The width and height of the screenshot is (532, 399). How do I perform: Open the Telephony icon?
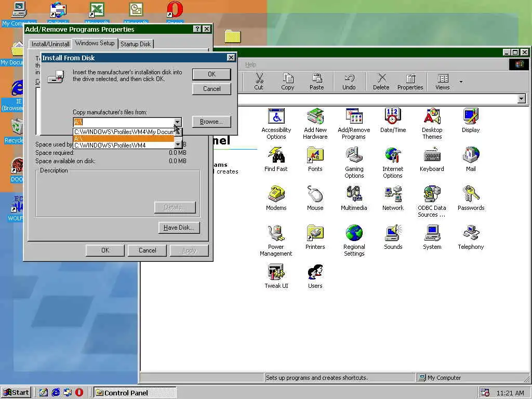pyautogui.click(x=471, y=237)
